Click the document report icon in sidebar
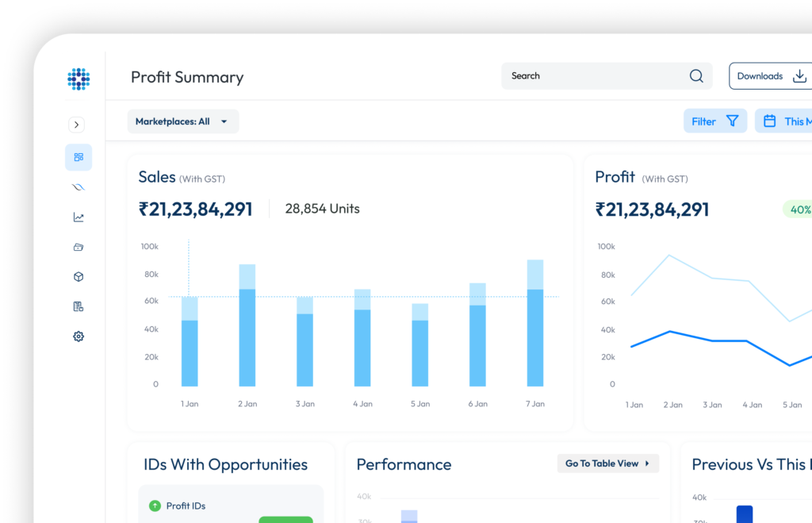 pos(79,306)
